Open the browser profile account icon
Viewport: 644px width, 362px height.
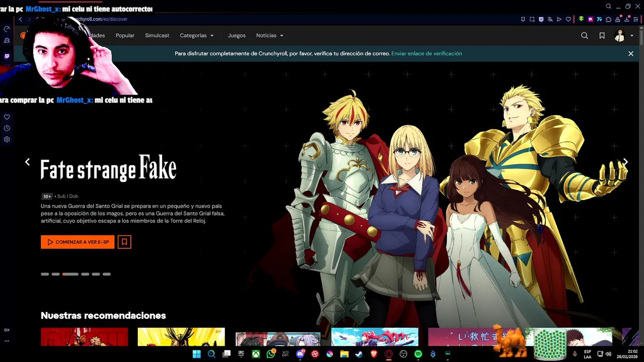point(617,19)
